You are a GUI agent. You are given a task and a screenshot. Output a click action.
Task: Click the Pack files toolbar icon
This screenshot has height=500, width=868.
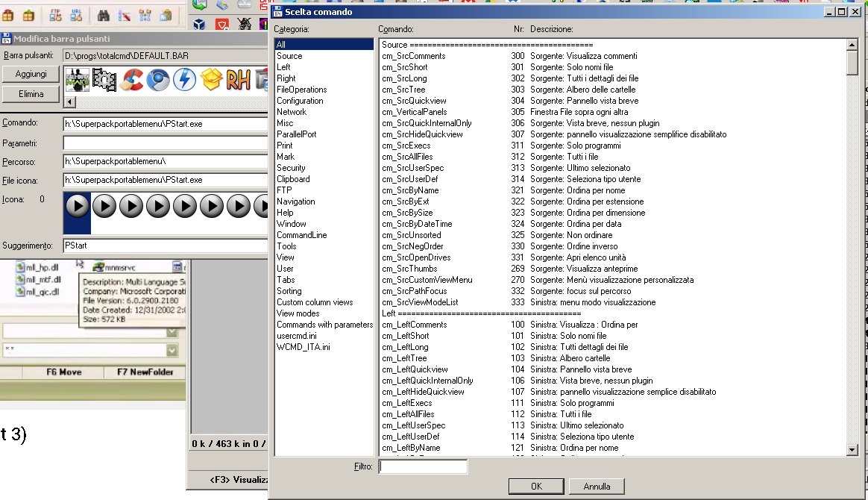coord(7,16)
